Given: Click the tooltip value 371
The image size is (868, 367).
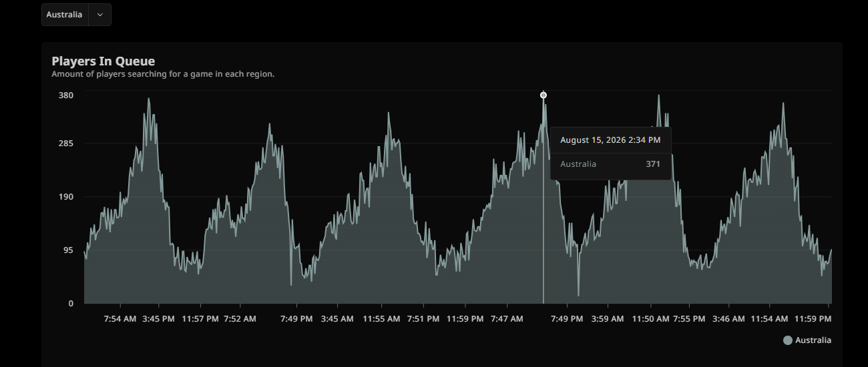Looking at the screenshot, I should [x=653, y=164].
